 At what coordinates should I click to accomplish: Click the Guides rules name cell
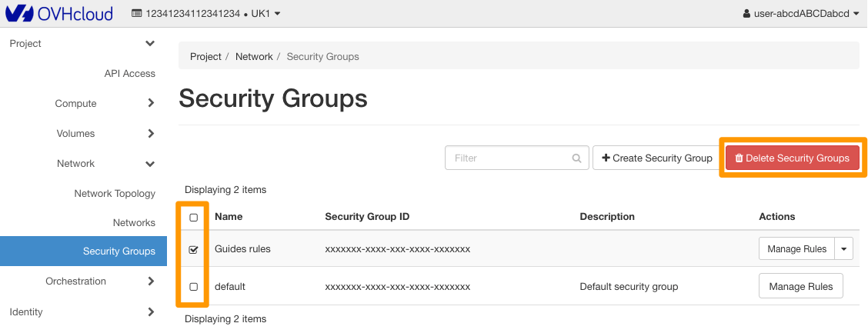pos(242,249)
